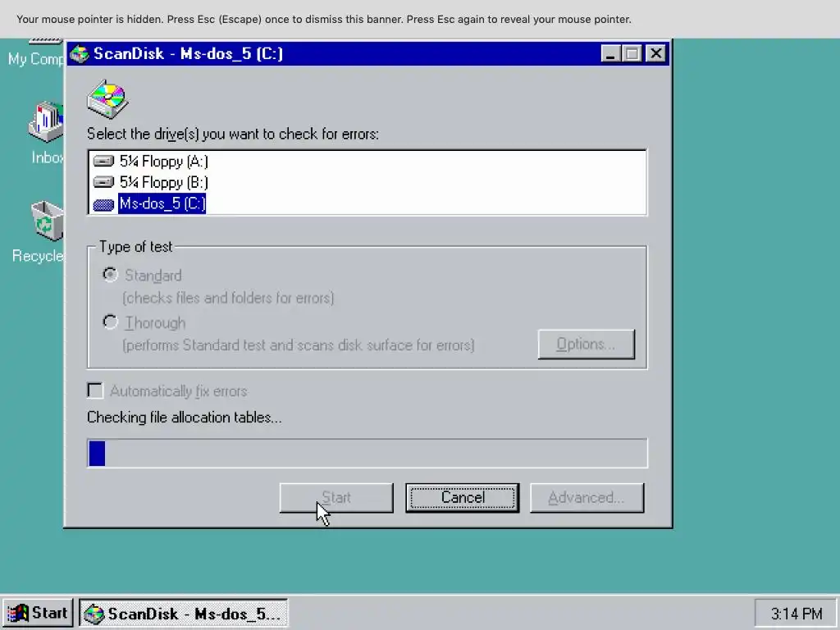This screenshot has height=630, width=840.
Task: Click the Ms-dos_5 (C:) hard drive icon
Action: tap(103, 204)
